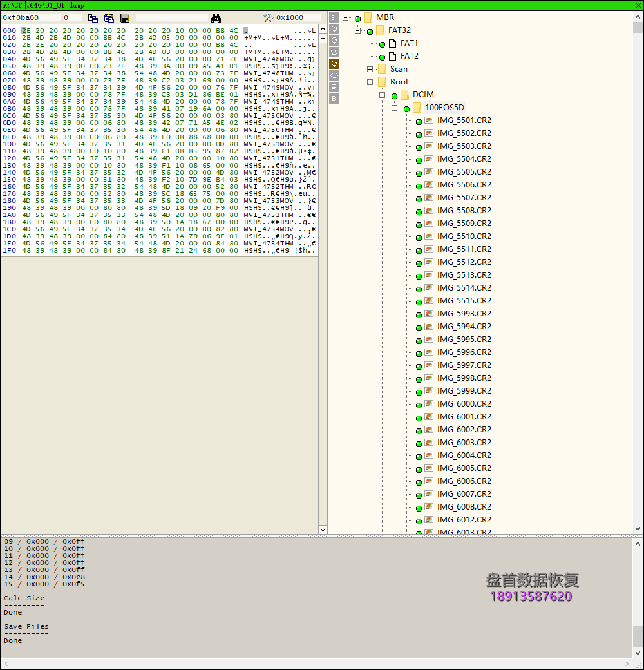Click ASCII text MVI_4748MOV in hex view
This screenshot has width=644, height=670.
pos(269,59)
